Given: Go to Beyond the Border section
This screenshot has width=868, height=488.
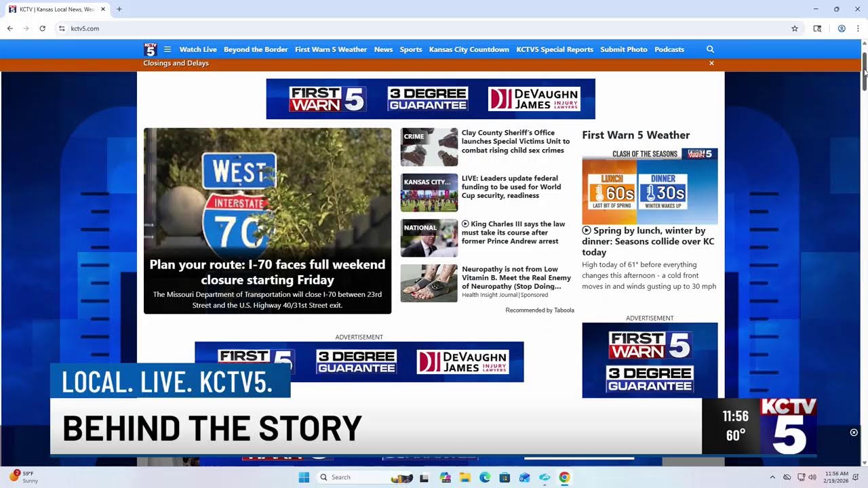Looking at the screenshot, I should pos(256,49).
